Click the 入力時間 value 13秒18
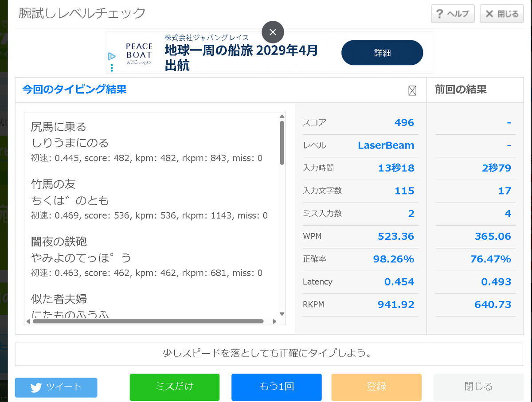 pyautogui.click(x=396, y=168)
